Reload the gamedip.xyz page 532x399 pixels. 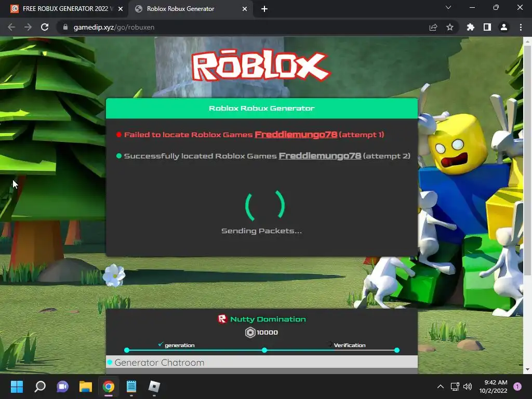45,27
